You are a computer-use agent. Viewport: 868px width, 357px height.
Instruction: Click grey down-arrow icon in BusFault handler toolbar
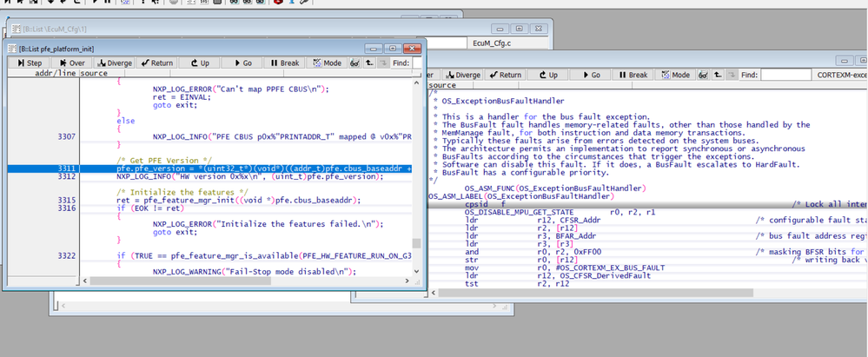(732, 75)
